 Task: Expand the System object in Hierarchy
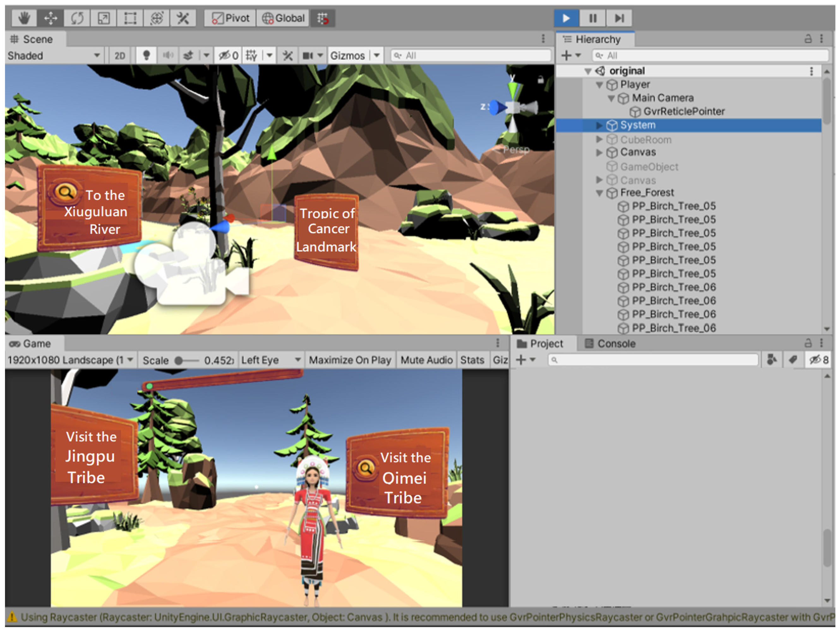(x=599, y=125)
